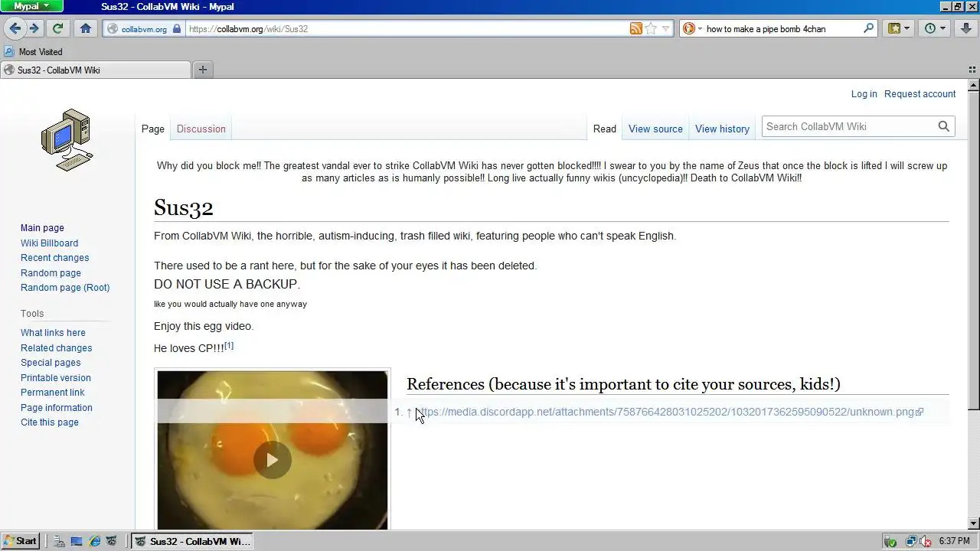Open a new tab with plus button
980x551 pixels.
coord(203,70)
